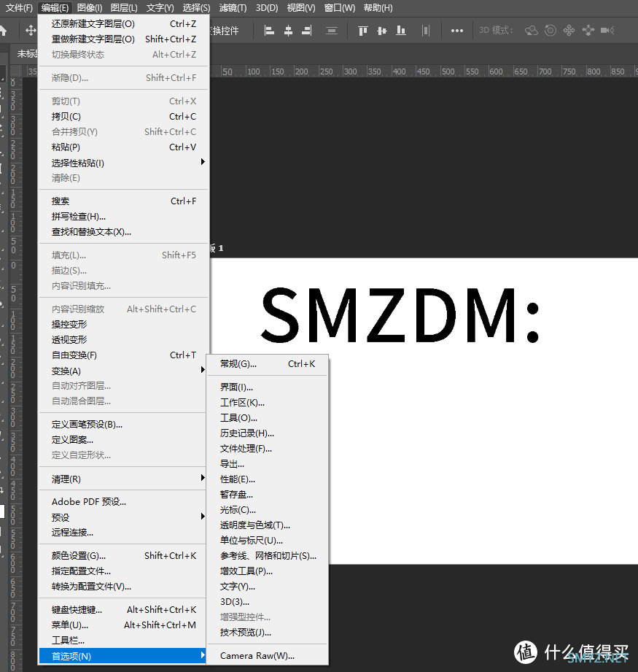
Task: Align right edges icon
Action: coord(307,31)
